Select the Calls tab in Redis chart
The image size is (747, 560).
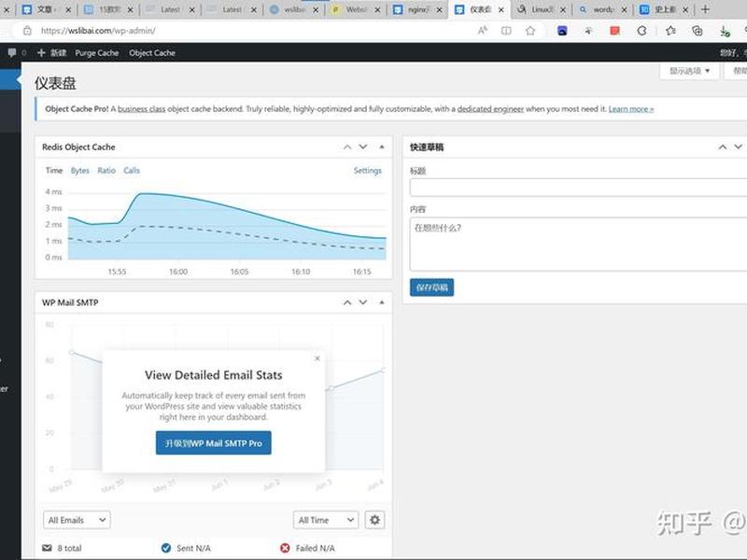[x=132, y=171]
